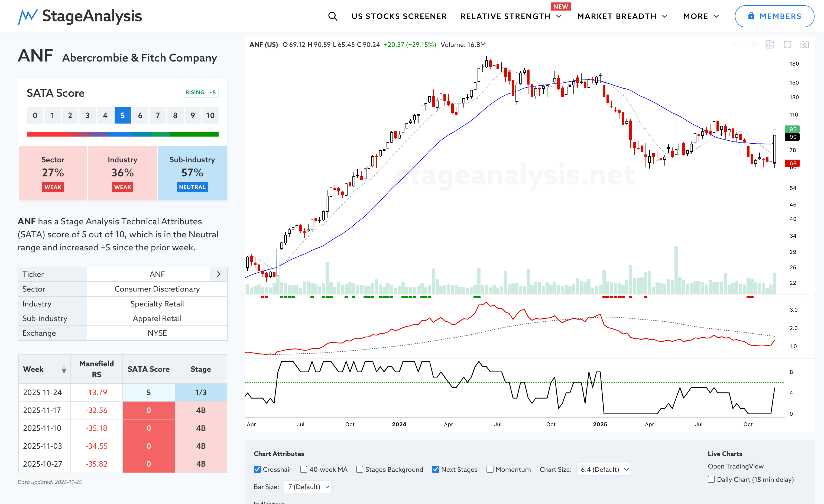Screen dimensions: 824x504
Task: Click the search magnifier icon
Action: point(332,16)
